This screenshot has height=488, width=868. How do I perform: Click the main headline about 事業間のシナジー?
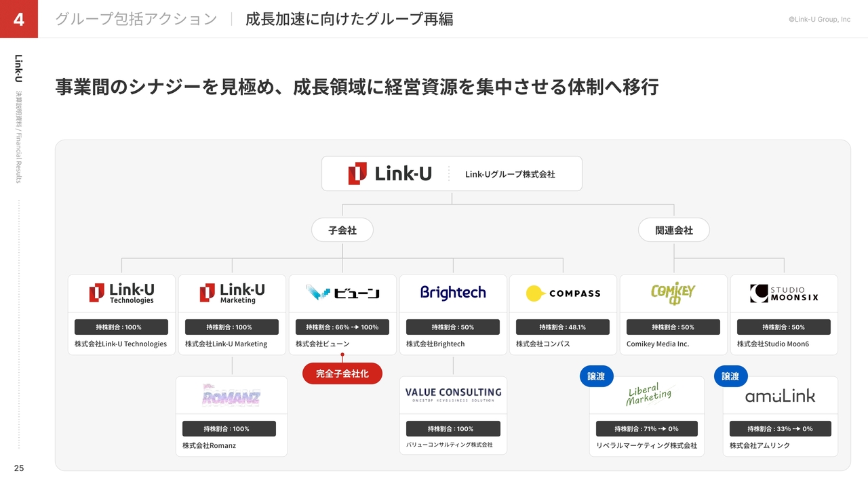coord(357,87)
